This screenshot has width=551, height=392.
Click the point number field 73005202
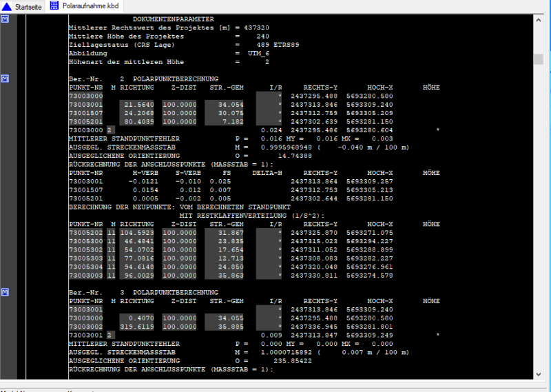[86, 233]
